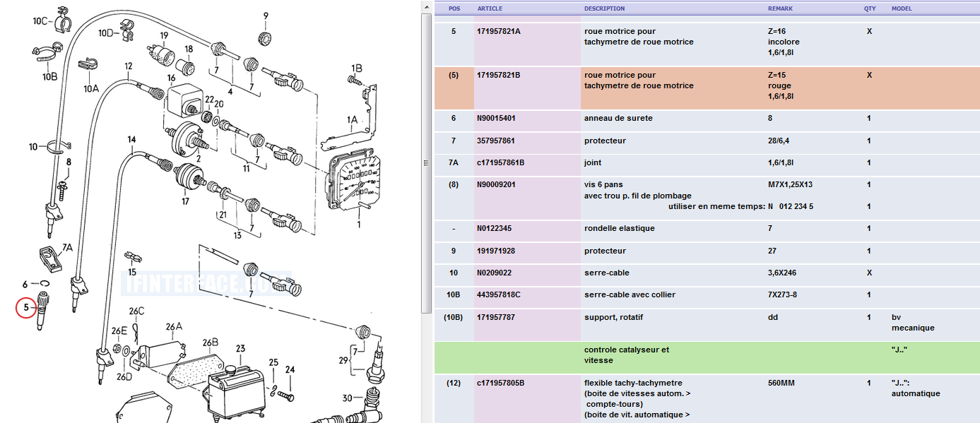Open article N0122345
The height and width of the screenshot is (423, 980).
pyautogui.click(x=495, y=229)
